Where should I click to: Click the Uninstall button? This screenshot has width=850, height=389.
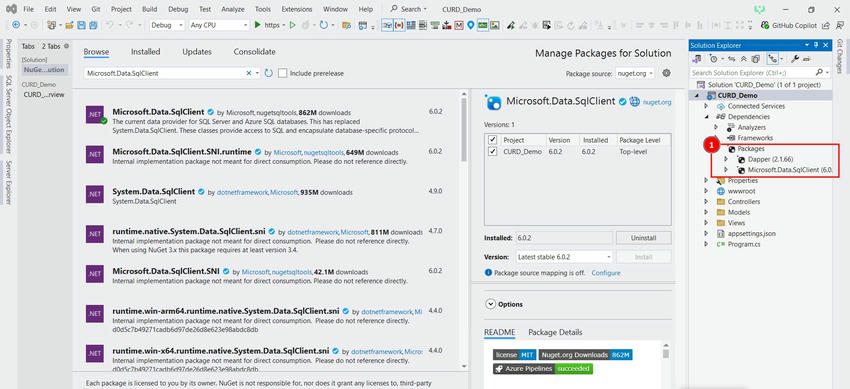coord(643,238)
